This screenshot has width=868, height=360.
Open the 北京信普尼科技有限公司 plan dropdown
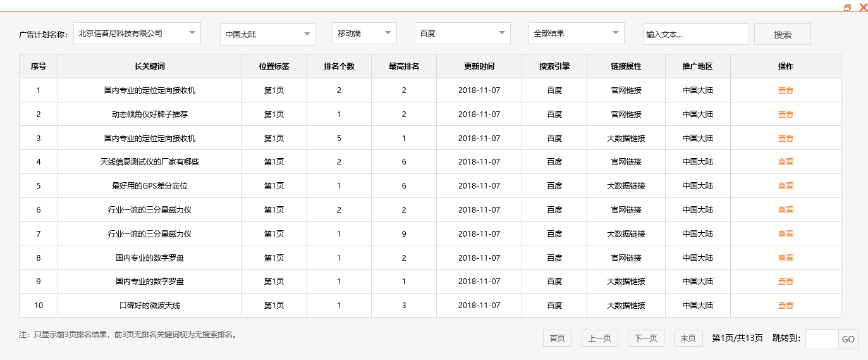coord(137,34)
